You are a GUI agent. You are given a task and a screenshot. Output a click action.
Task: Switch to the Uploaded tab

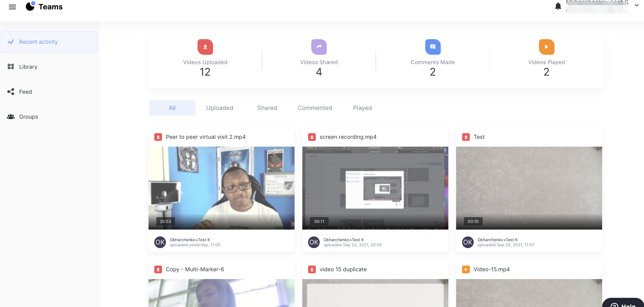pos(219,108)
